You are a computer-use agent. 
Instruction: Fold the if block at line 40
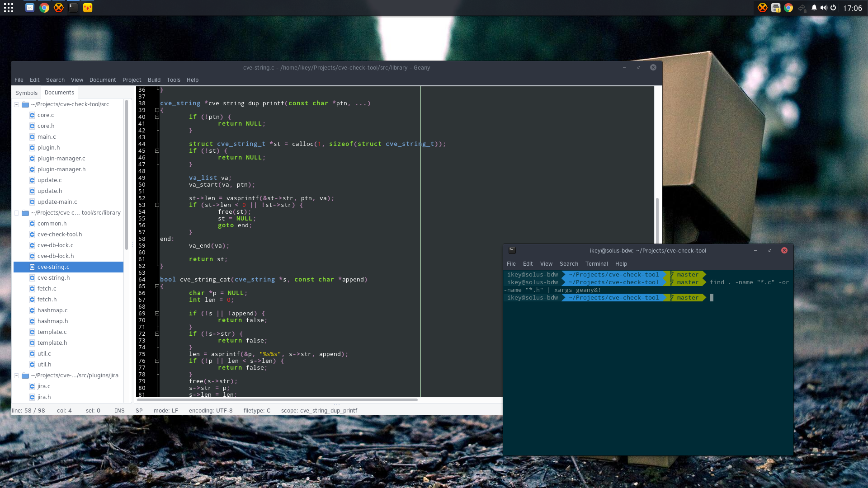coord(157,117)
